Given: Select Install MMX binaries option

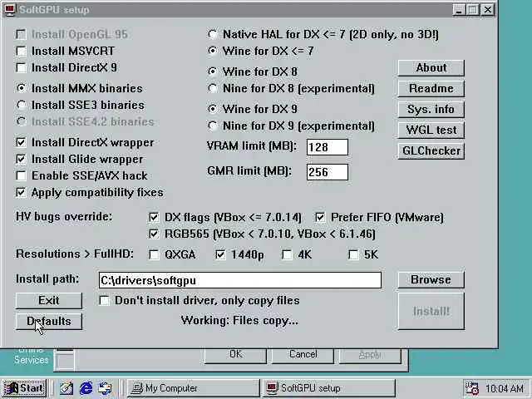Looking at the screenshot, I should [22, 89].
